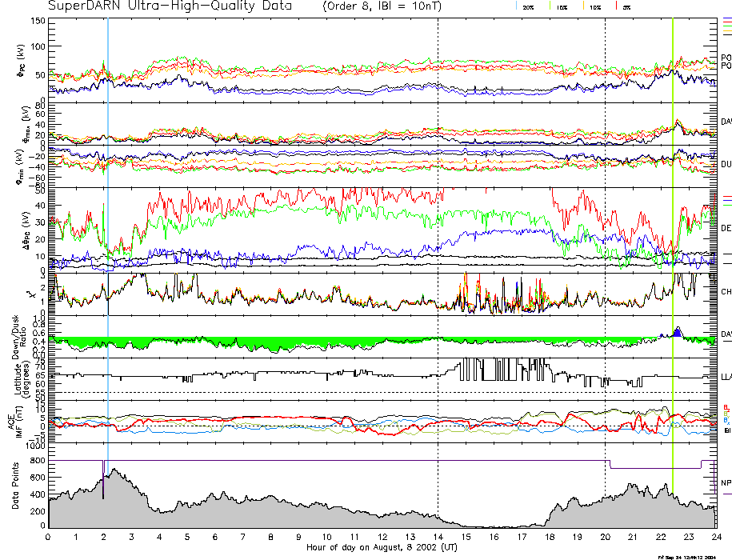Click the Dawn/Dusk Ratio axis label

15,338
